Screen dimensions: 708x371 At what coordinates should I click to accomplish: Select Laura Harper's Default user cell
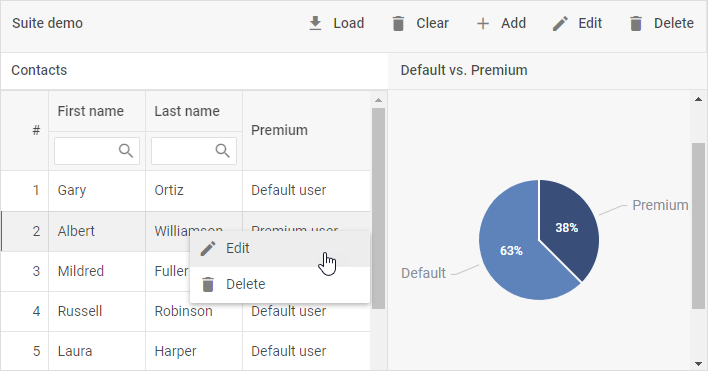click(306, 351)
